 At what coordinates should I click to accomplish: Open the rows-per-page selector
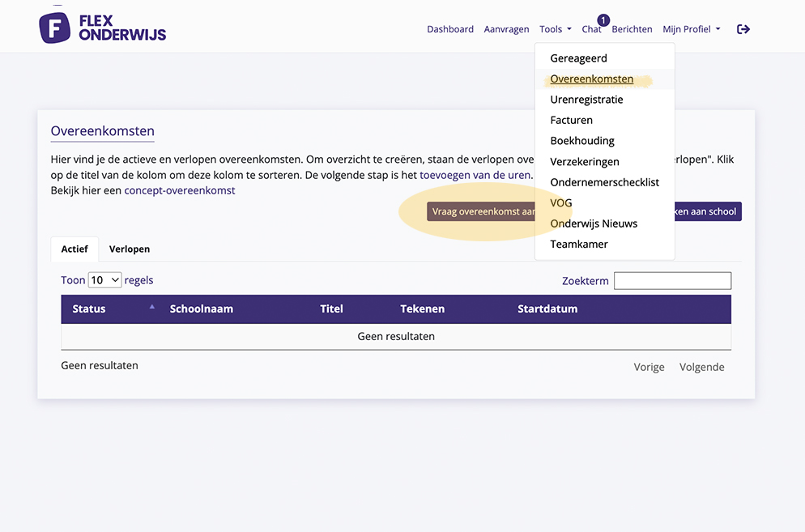pyautogui.click(x=104, y=280)
